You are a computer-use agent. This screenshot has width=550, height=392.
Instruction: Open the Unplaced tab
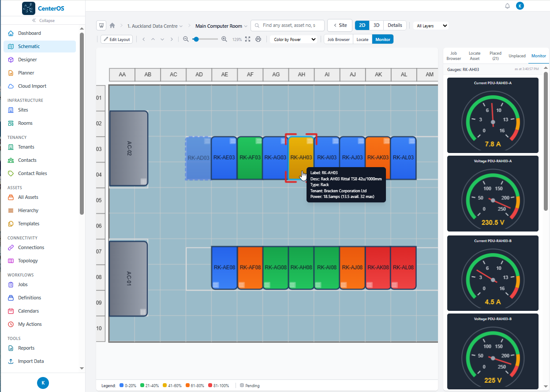[x=517, y=56]
